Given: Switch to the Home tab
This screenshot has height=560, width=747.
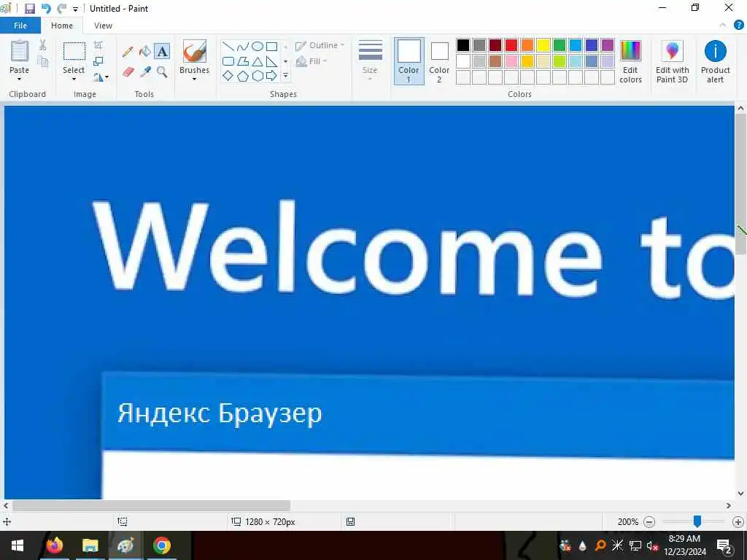Looking at the screenshot, I should 62,26.
